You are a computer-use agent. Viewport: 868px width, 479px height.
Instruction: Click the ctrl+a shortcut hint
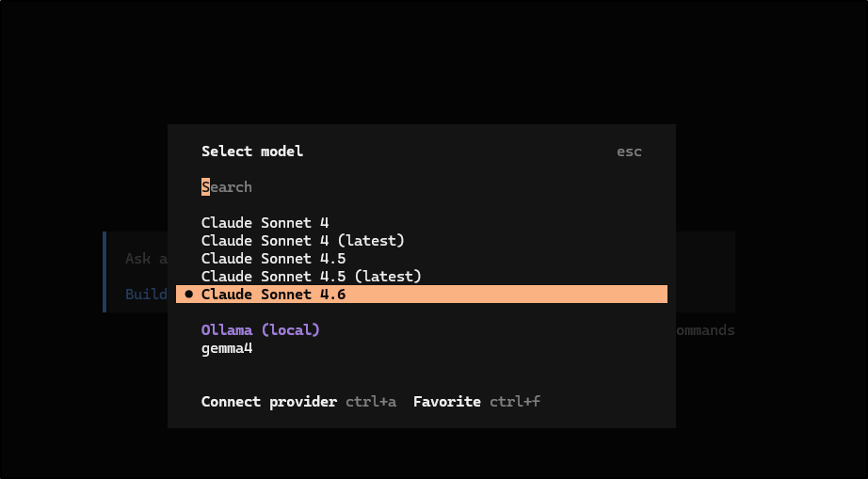pos(371,402)
